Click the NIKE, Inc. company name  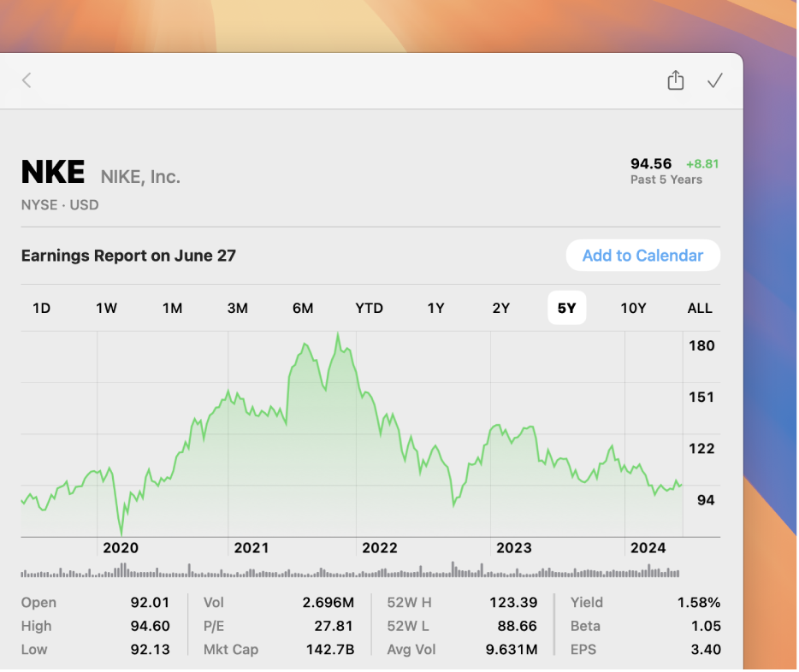tap(140, 177)
